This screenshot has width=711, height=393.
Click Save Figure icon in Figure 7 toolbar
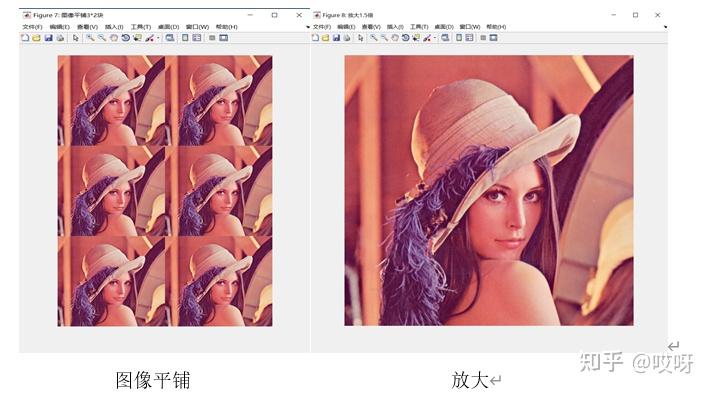click(x=49, y=38)
